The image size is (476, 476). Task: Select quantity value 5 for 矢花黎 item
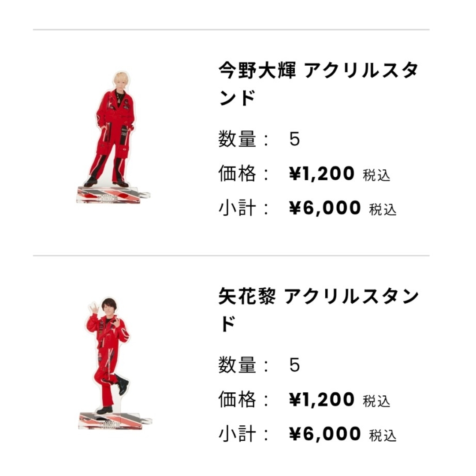(x=294, y=365)
